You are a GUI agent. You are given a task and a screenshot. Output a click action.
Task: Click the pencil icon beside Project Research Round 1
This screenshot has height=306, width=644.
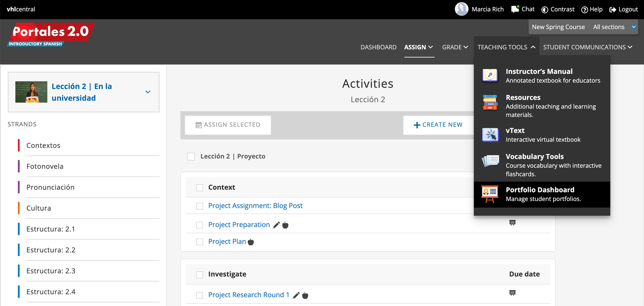[296, 295]
